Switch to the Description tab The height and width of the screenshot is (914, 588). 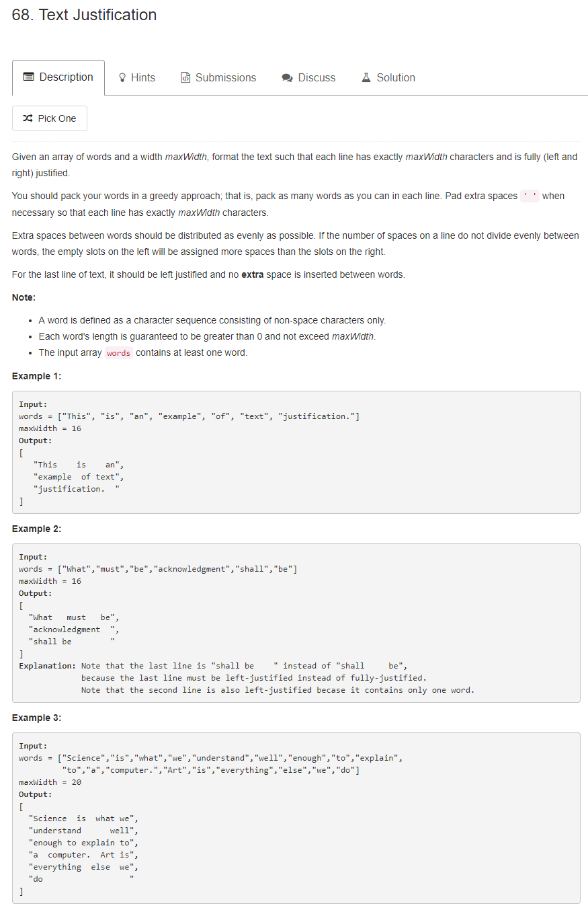point(58,78)
